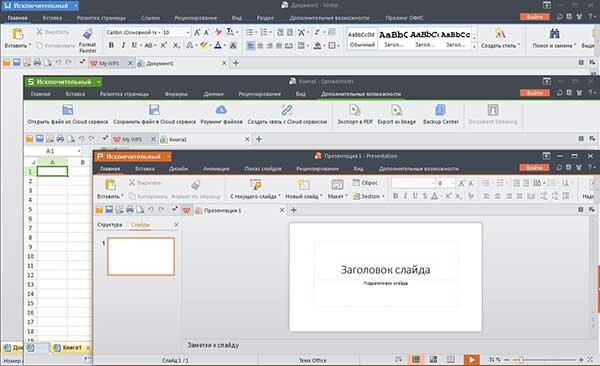Switch to the Structure pane tab
The width and height of the screenshot is (600, 366).
coord(109,225)
